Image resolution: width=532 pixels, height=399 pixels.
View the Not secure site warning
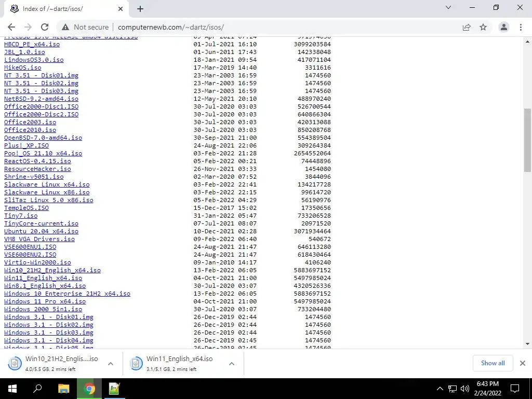pyautogui.click(x=85, y=27)
